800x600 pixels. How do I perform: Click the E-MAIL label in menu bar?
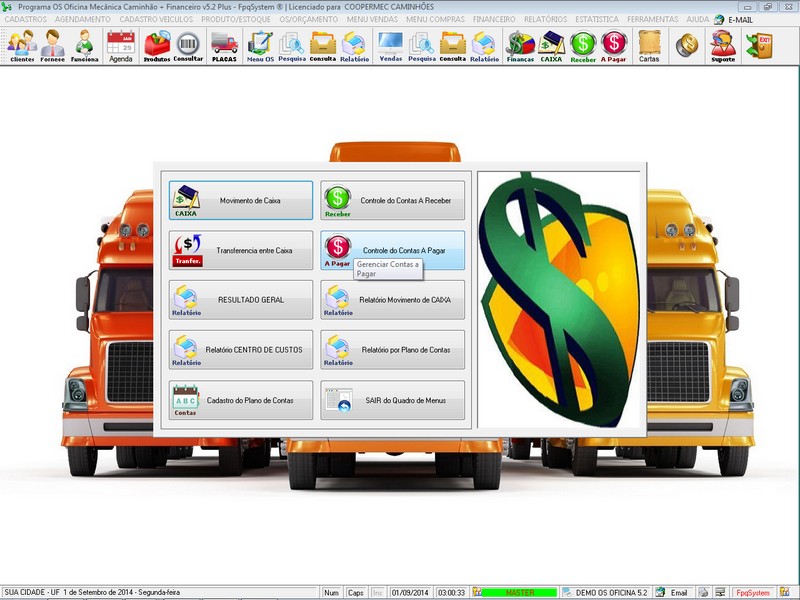[740, 20]
